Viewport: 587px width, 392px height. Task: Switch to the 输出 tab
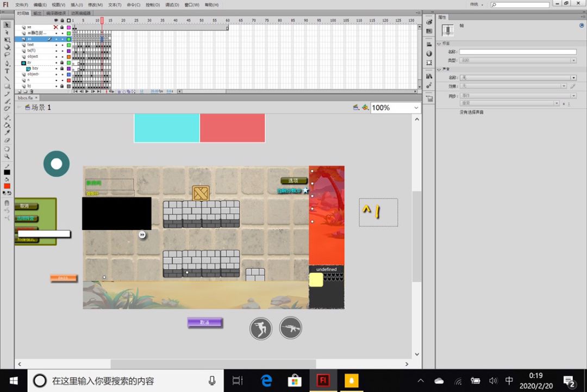[37, 13]
